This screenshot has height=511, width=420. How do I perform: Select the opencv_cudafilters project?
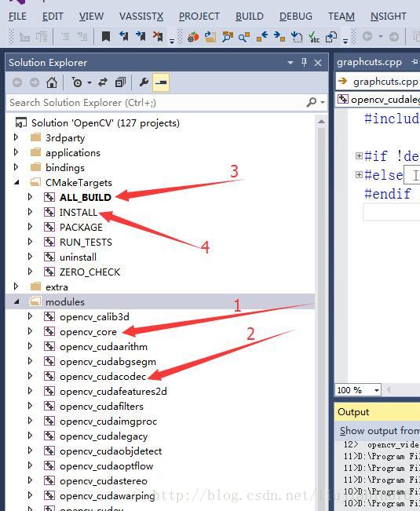(101, 407)
